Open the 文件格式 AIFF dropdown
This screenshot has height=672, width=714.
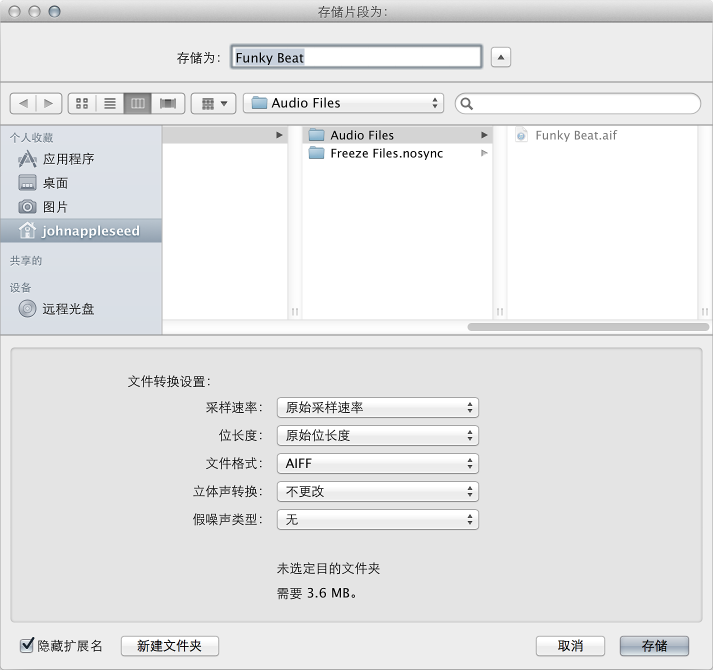click(x=377, y=463)
